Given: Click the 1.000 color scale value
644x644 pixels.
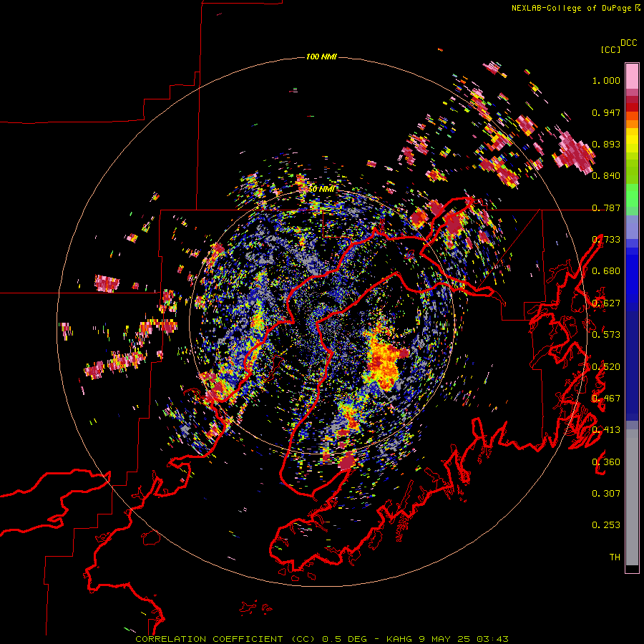Looking at the screenshot, I should (606, 80).
